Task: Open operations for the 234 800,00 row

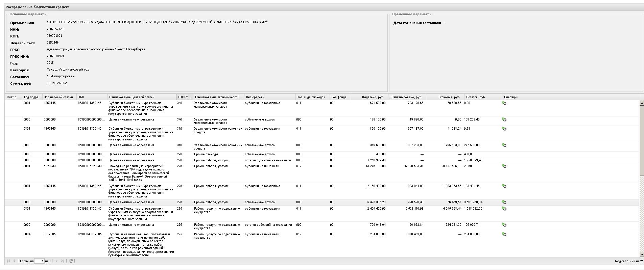Action: (504, 234)
